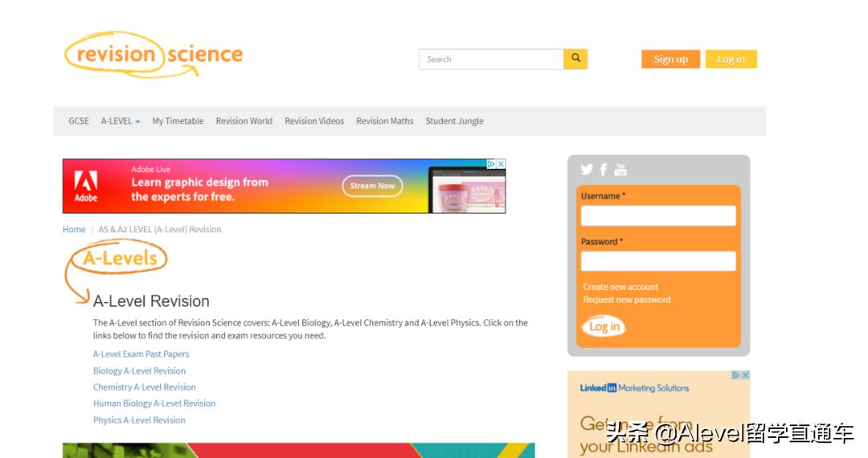Focus the Password field
The image size is (868, 458).
click(658, 261)
